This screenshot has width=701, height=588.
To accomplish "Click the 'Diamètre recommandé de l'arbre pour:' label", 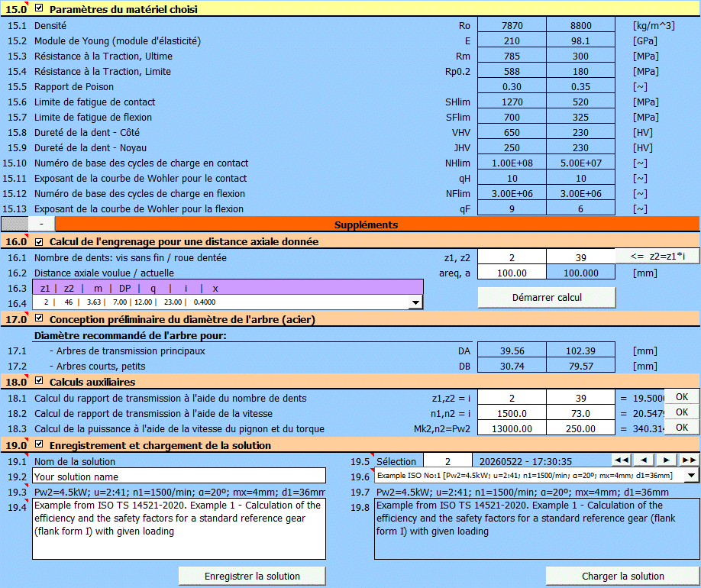I will [x=131, y=335].
